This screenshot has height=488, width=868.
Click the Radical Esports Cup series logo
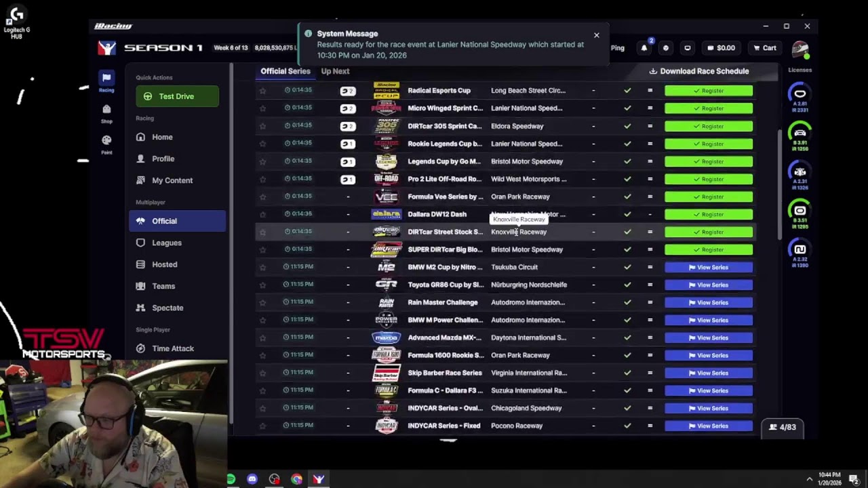[x=387, y=90]
